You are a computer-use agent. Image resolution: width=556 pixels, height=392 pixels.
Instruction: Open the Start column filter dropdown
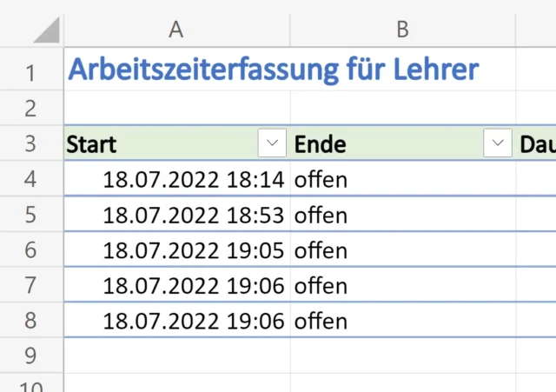(x=272, y=143)
